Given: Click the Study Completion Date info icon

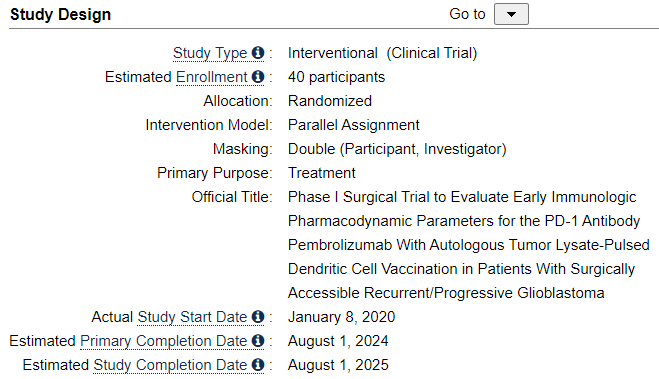Looking at the screenshot, I should pyautogui.click(x=258, y=365).
